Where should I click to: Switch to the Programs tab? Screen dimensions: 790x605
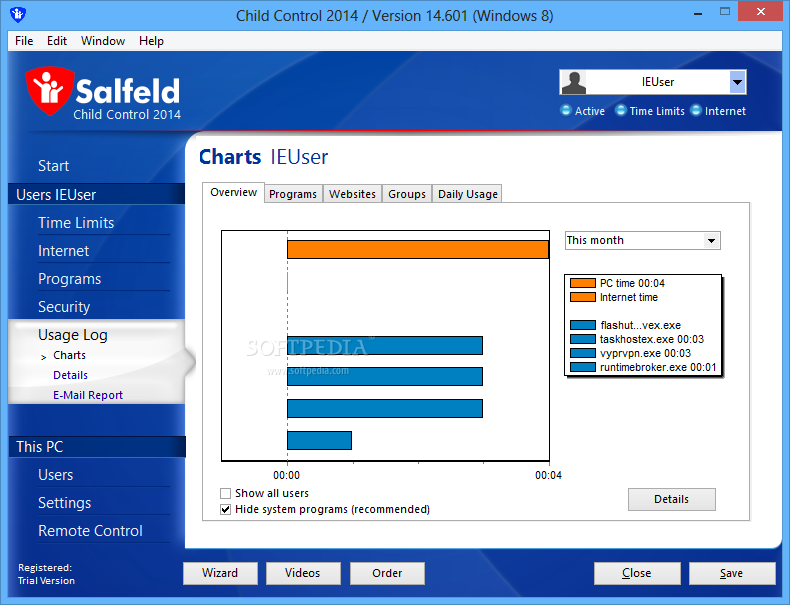coord(293,194)
